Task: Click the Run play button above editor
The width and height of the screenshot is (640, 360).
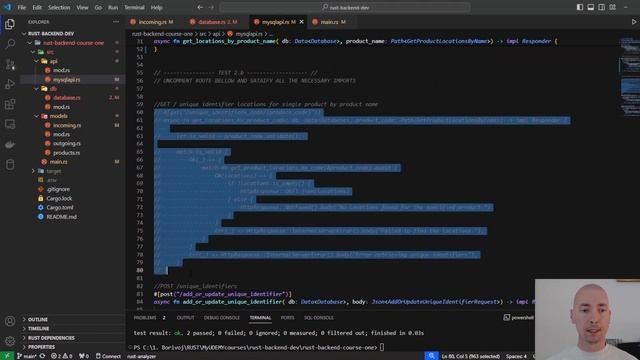Action: point(633,22)
